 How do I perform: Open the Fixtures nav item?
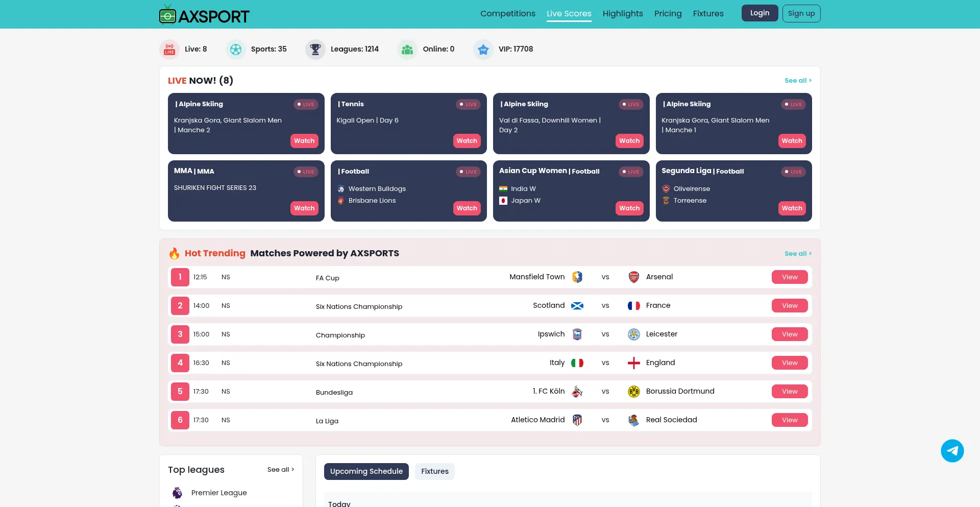coord(708,14)
